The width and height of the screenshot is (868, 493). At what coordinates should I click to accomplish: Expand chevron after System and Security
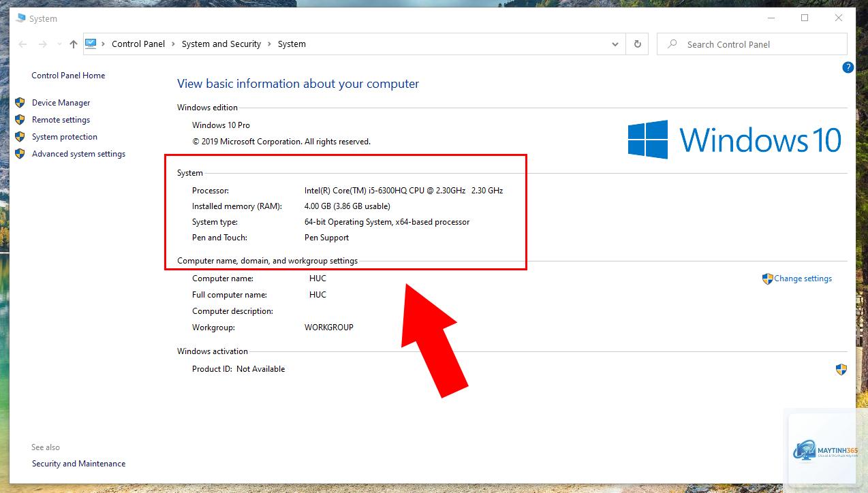click(x=270, y=44)
